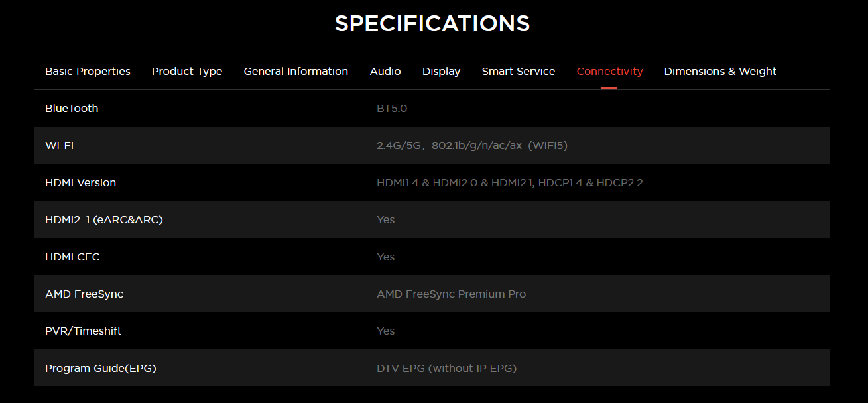
Task: Select the BlueTooth row label
Action: (72, 108)
